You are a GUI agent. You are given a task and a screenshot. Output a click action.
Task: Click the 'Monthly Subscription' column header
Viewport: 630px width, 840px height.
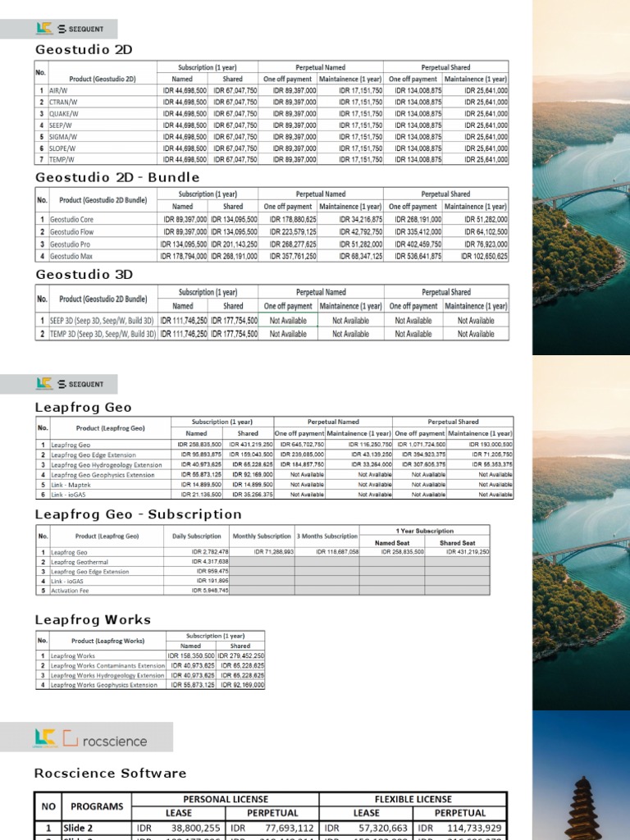click(x=262, y=536)
